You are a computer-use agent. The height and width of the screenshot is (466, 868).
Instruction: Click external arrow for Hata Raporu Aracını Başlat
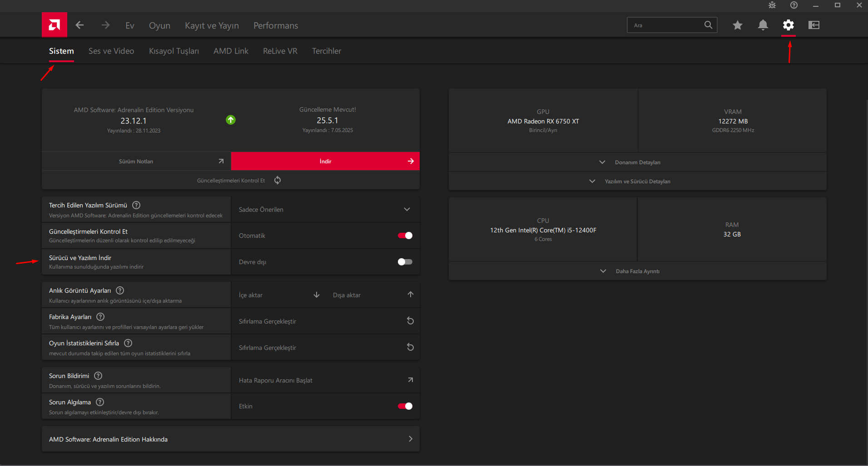(411, 380)
